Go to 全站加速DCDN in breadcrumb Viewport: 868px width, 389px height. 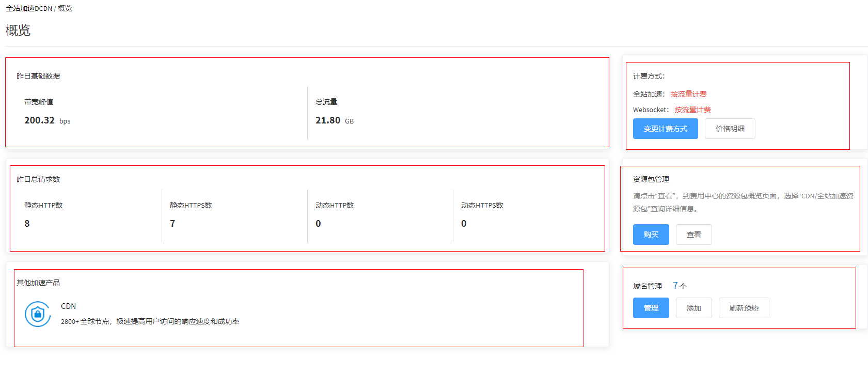click(x=29, y=8)
